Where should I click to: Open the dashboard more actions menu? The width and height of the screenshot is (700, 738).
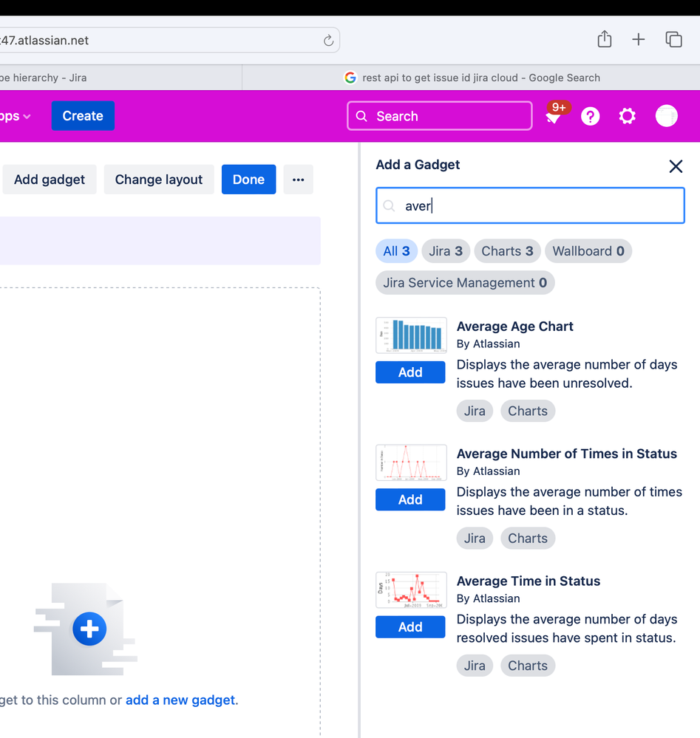[x=298, y=180]
